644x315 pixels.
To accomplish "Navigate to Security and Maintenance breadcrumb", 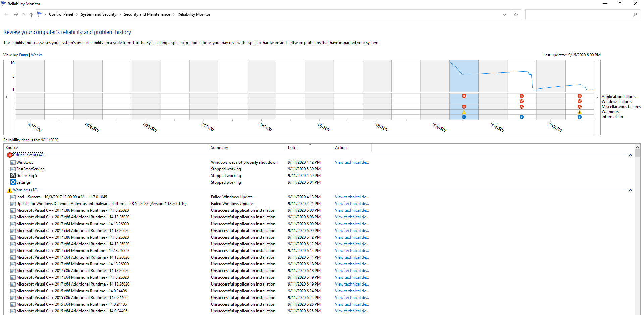I will (x=147, y=14).
